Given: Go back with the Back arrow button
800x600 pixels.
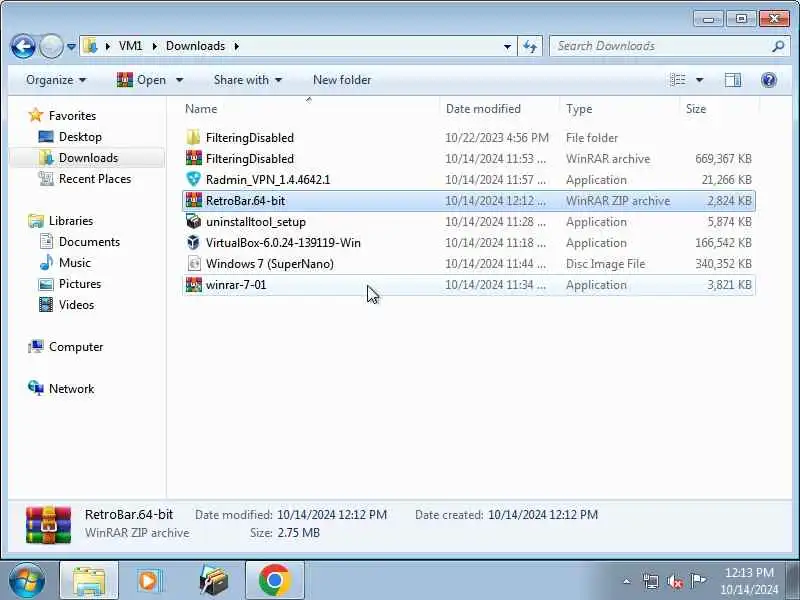Looking at the screenshot, I should click(23, 47).
